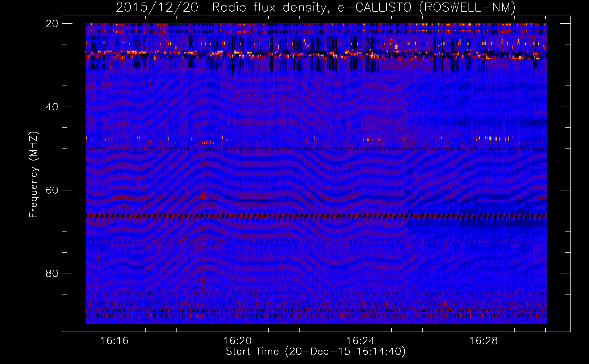Click the '60' frequency tick label
Screen dimensions: 589x364
pyautogui.click(x=52, y=190)
